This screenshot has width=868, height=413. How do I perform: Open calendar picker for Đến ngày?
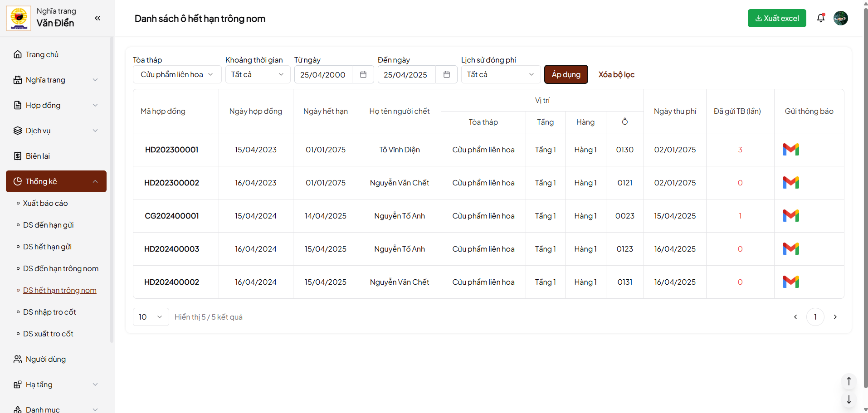click(446, 75)
